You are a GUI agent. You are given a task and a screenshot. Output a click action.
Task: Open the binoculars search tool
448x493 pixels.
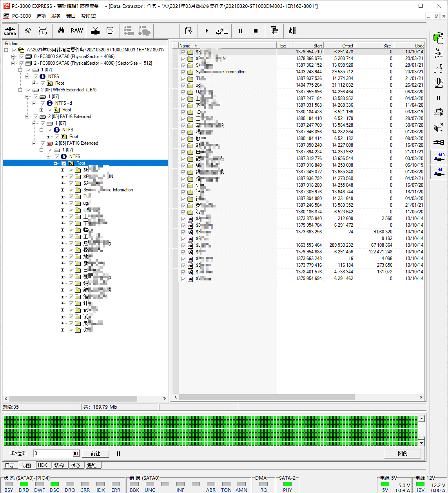[61, 31]
